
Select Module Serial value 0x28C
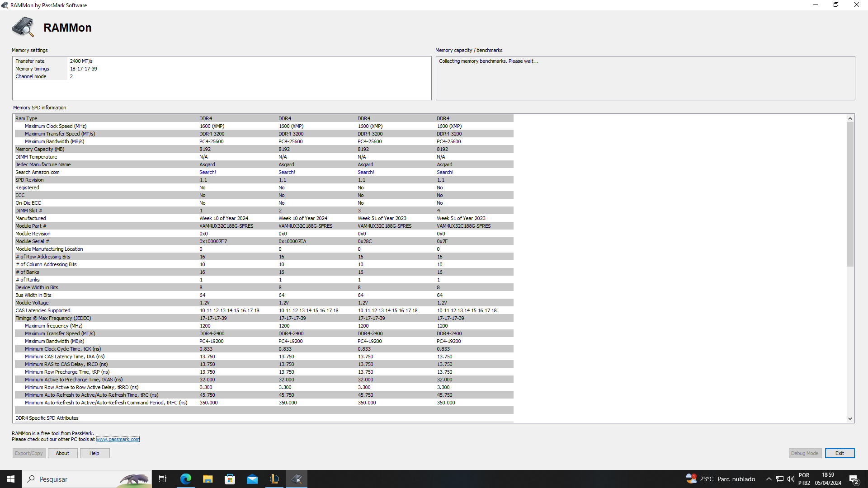tap(364, 241)
